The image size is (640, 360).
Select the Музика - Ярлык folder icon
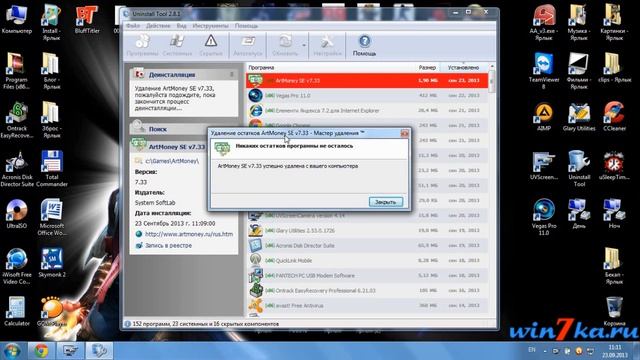click(x=579, y=23)
